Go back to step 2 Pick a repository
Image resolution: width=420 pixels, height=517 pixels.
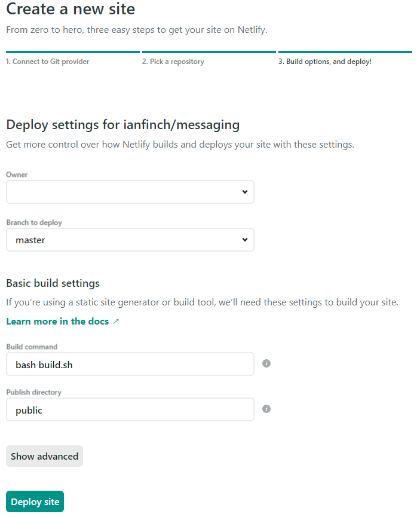tap(173, 62)
